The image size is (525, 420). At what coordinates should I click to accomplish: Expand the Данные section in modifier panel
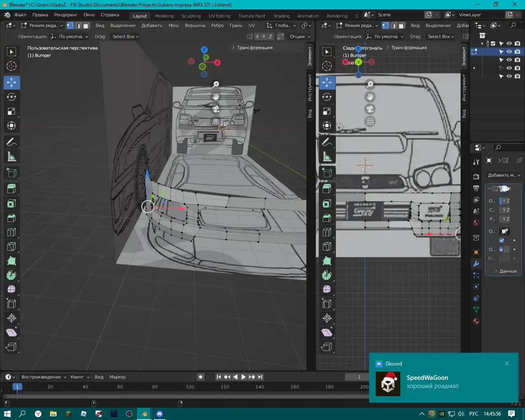(506, 271)
